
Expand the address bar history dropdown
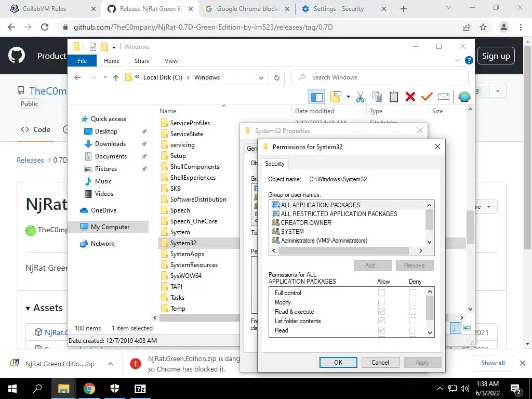pyautogui.click(x=261, y=78)
